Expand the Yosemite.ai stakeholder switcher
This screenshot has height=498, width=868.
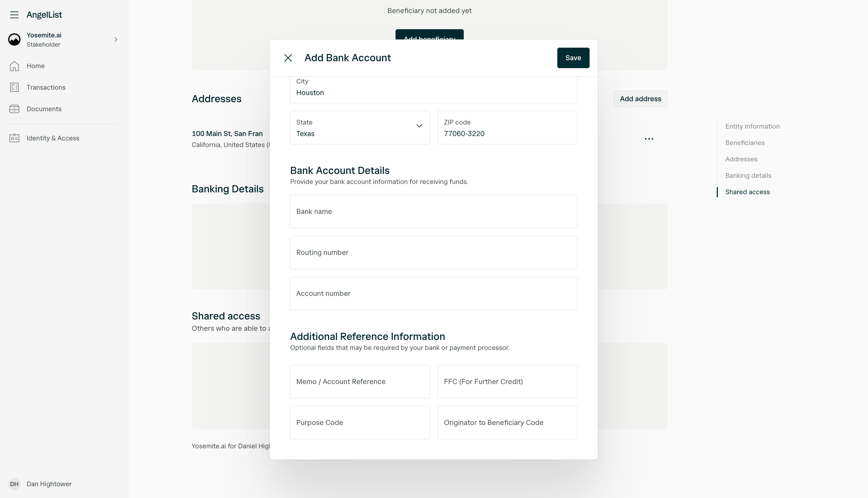pyautogui.click(x=115, y=39)
